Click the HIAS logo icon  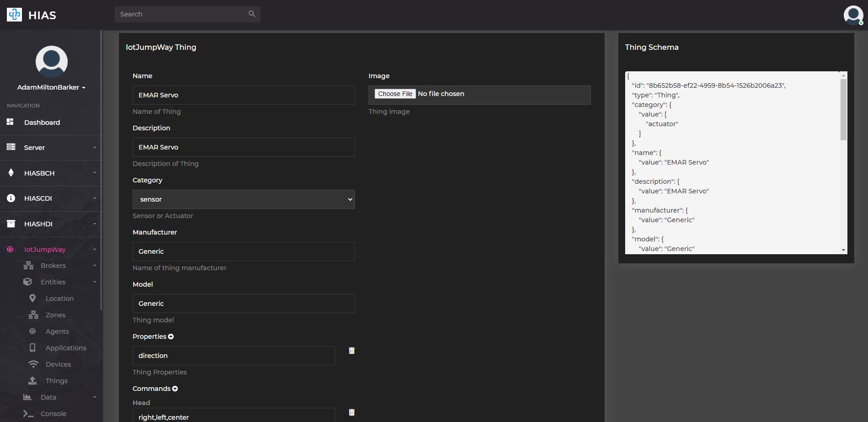pyautogui.click(x=14, y=15)
